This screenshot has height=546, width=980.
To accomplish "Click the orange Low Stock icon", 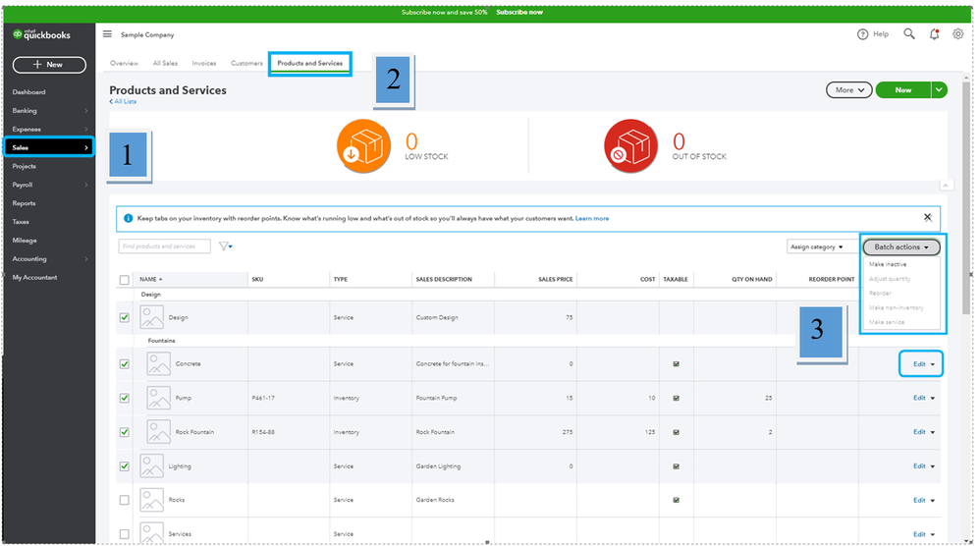I will click(x=365, y=147).
